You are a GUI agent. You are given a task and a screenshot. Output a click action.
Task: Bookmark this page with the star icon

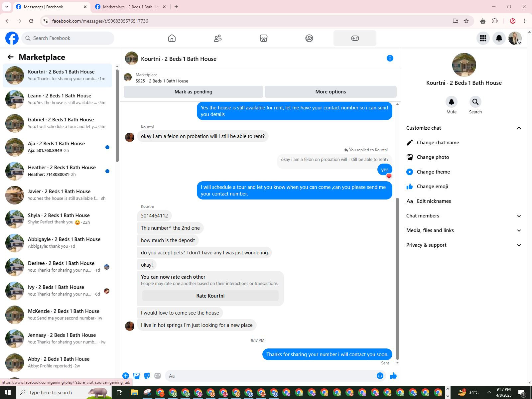pos(466,21)
